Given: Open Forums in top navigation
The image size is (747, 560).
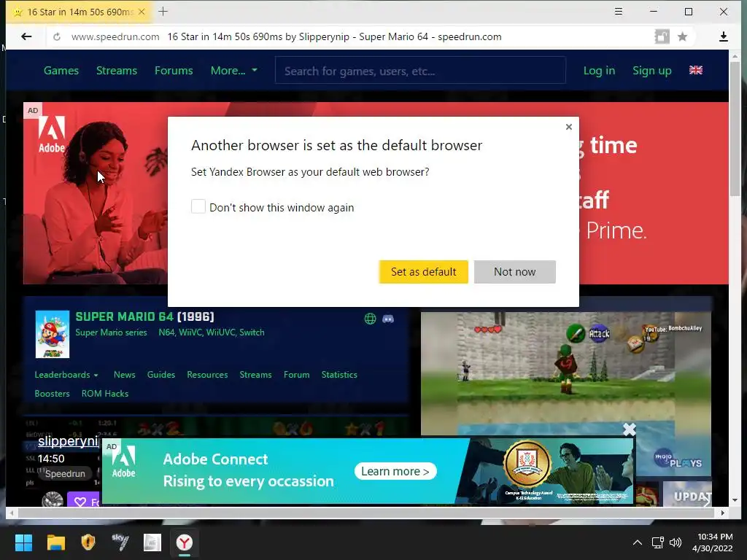Looking at the screenshot, I should pos(174,71).
